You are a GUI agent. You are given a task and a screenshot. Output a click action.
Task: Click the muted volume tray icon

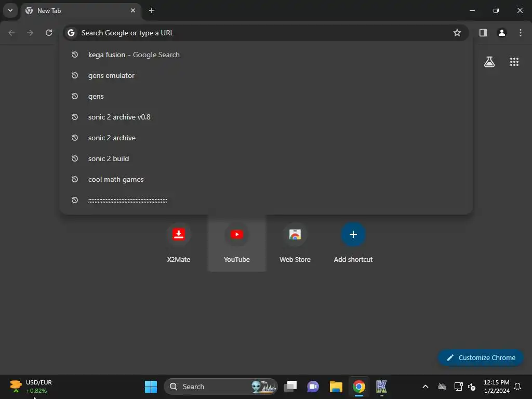pos(472,387)
